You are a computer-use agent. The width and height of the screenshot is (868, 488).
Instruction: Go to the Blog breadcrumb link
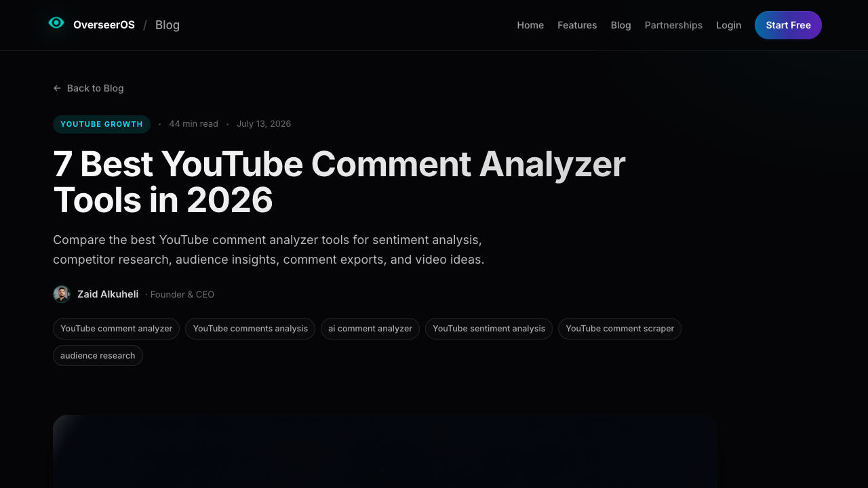click(x=167, y=25)
